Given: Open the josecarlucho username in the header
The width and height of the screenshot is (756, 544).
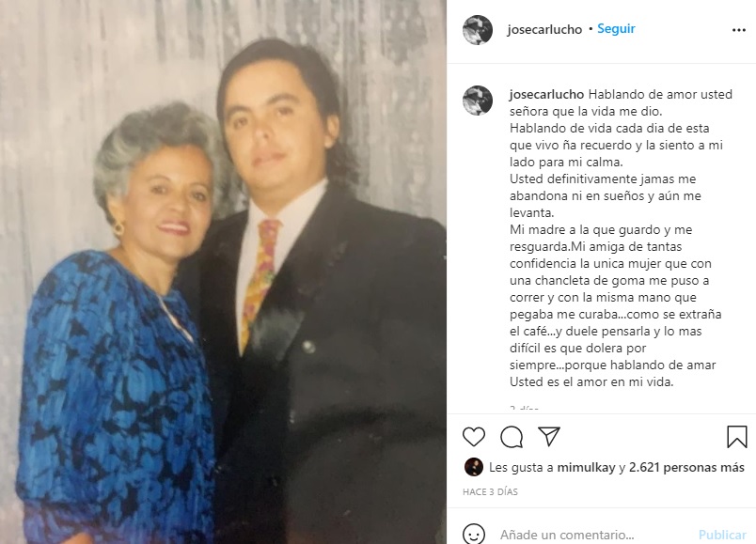Looking at the screenshot, I should tap(544, 29).
